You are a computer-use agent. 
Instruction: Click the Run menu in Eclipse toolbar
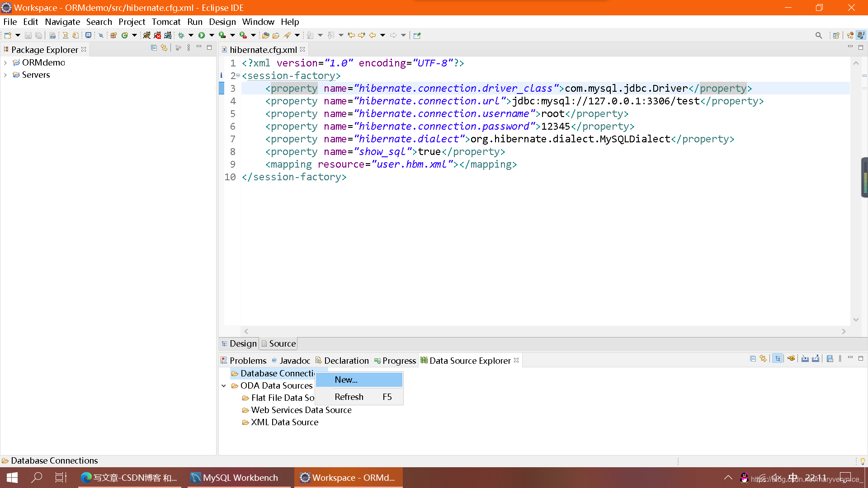pos(194,21)
